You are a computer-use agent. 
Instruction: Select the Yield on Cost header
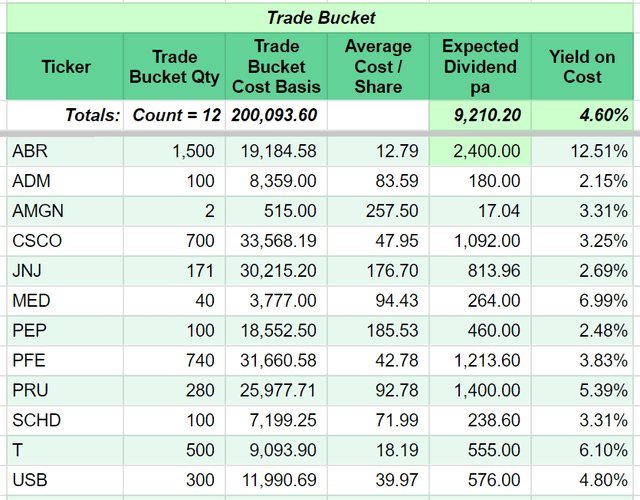(582, 67)
